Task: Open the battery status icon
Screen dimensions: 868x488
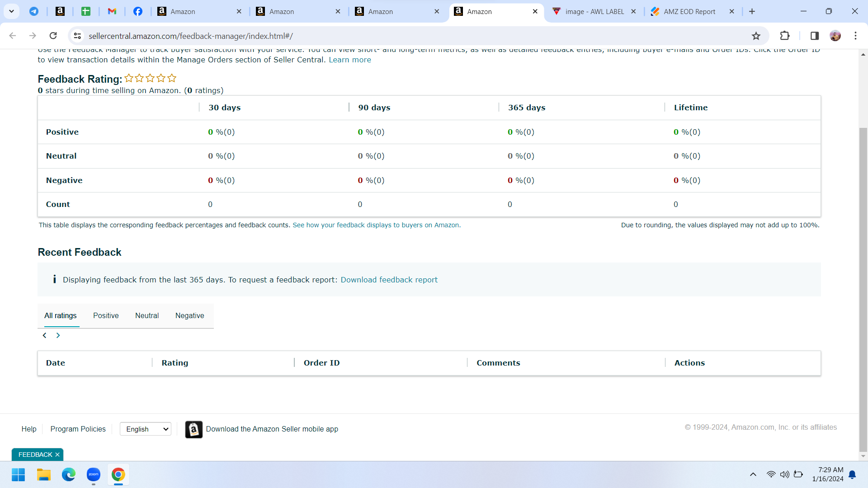Action: coord(798,474)
